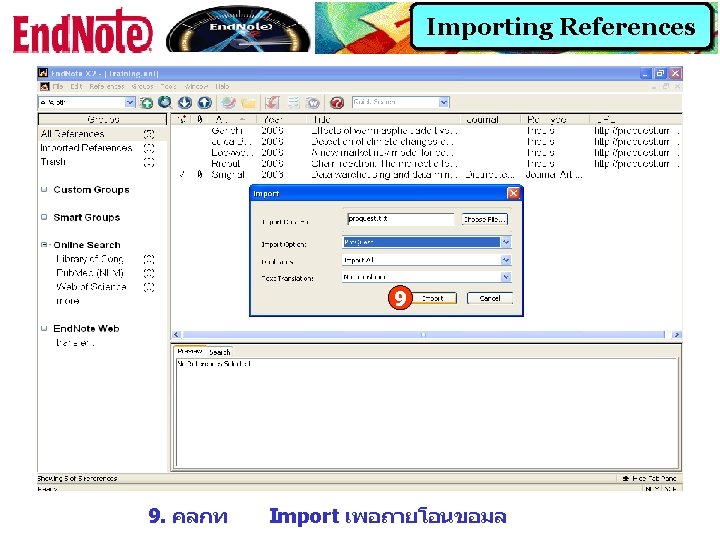720x540 pixels.
Task: Click the blue up-arrow Export toolbar icon
Action: pyautogui.click(x=204, y=102)
